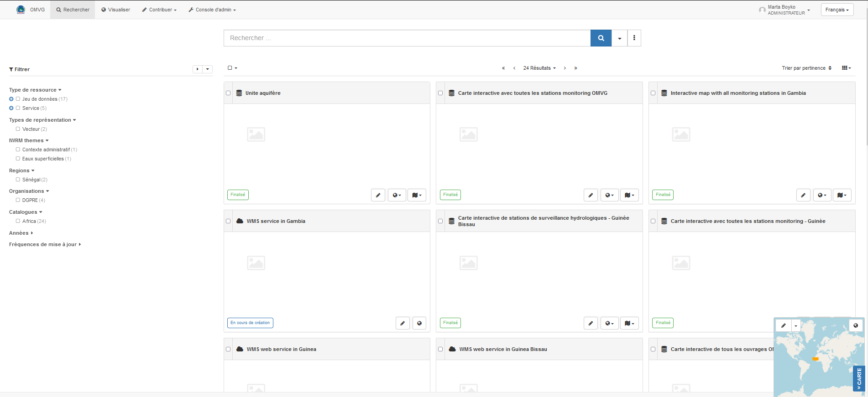This screenshot has height=397, width=868.
Task: Open the Visualiser tab
Action: (115, 10)
